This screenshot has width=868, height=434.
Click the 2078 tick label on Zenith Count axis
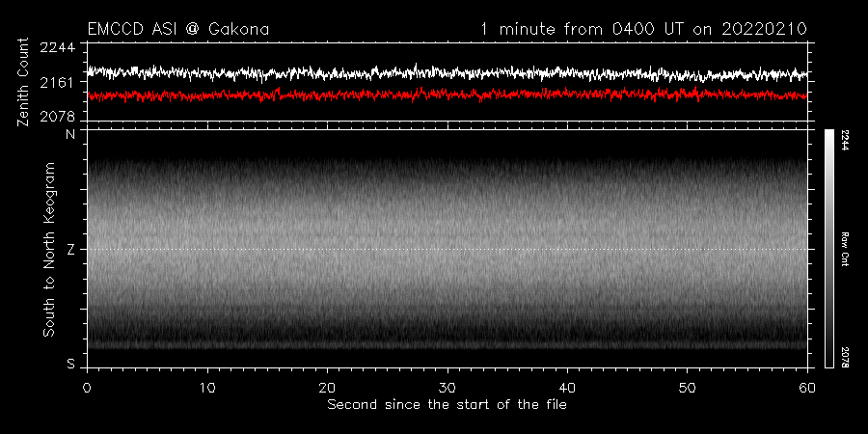point(56,117)
